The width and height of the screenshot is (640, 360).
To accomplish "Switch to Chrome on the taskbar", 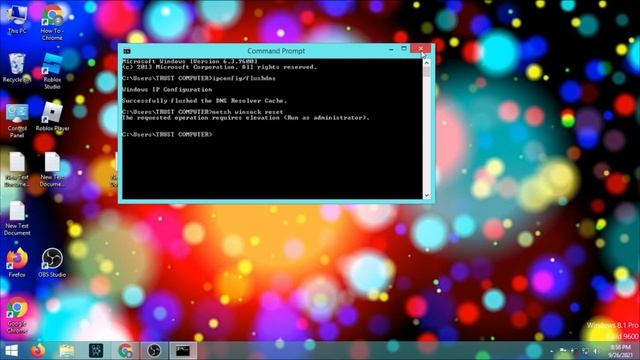I will coord(125,351).
